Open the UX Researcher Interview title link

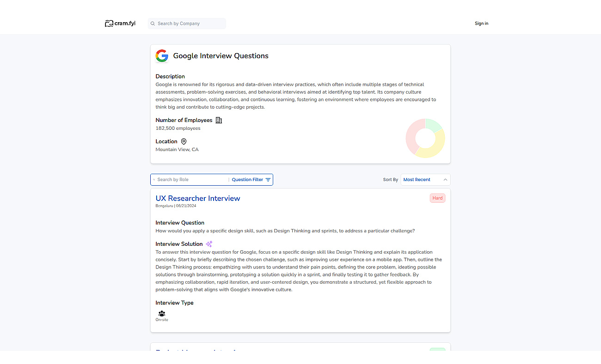(198, 198)
